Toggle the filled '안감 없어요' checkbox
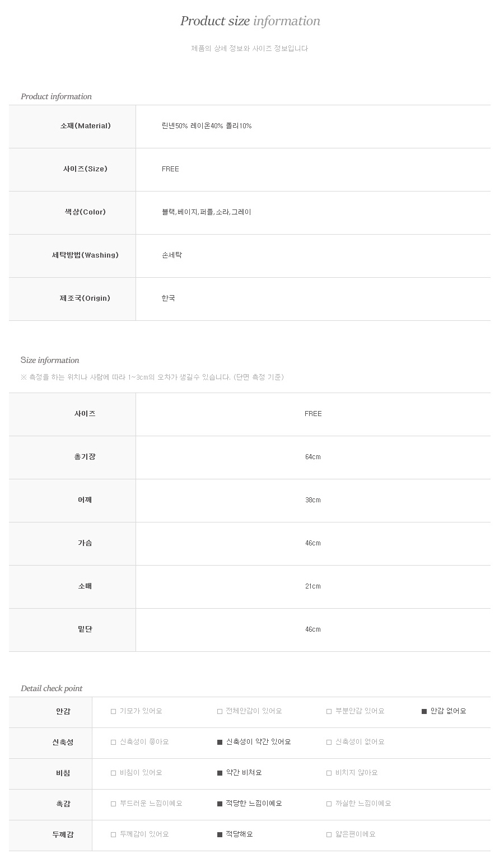Viewport: 504px width, 868px height. [x=424, y=711]
